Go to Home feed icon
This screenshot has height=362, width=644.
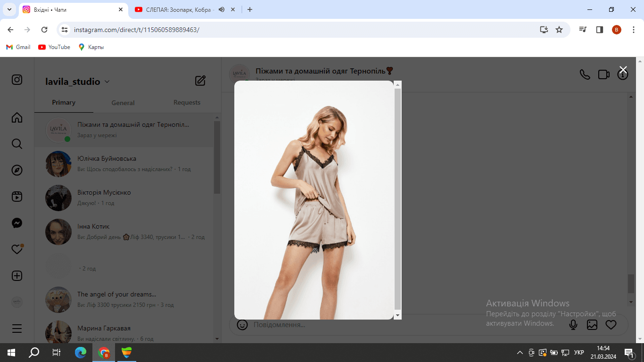pos(17,117)
